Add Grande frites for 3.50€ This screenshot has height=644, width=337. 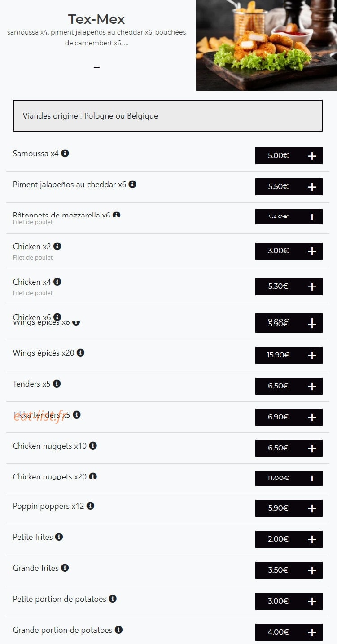(289, 570)
